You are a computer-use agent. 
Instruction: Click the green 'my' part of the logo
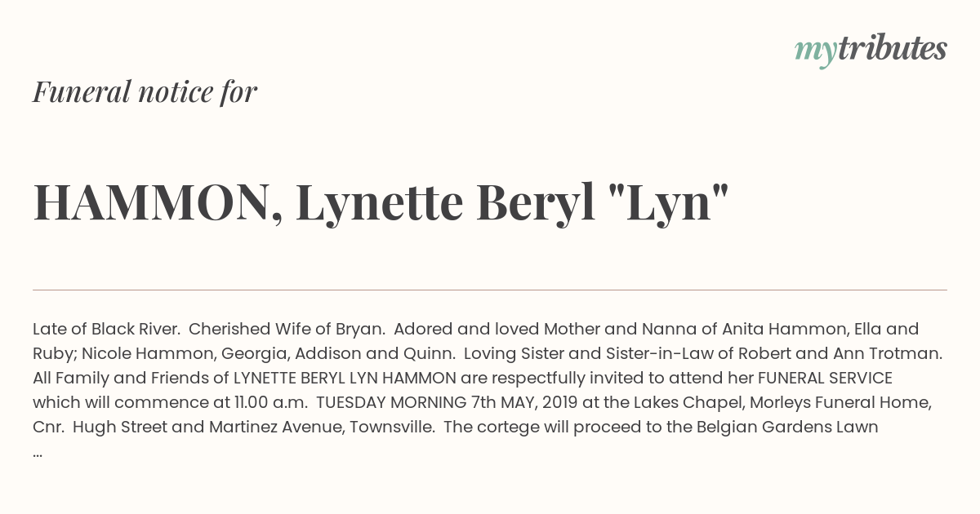pos(815,51)
